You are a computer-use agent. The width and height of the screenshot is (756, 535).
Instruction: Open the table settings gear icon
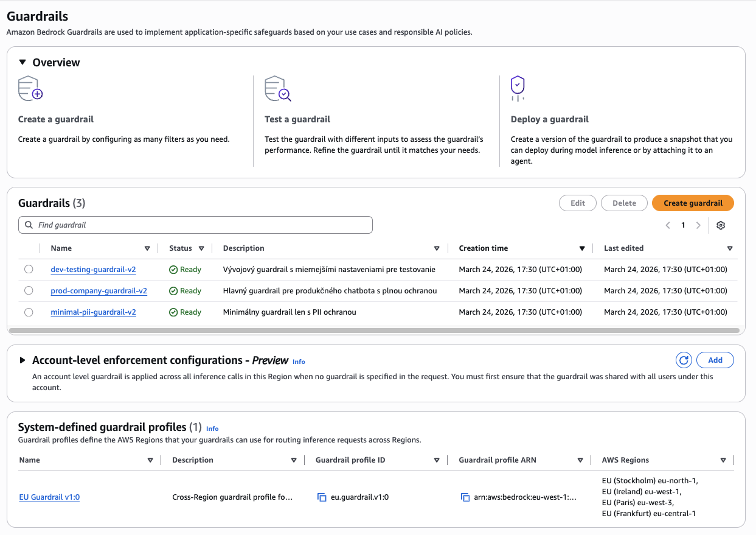click(x=721, y=225)
